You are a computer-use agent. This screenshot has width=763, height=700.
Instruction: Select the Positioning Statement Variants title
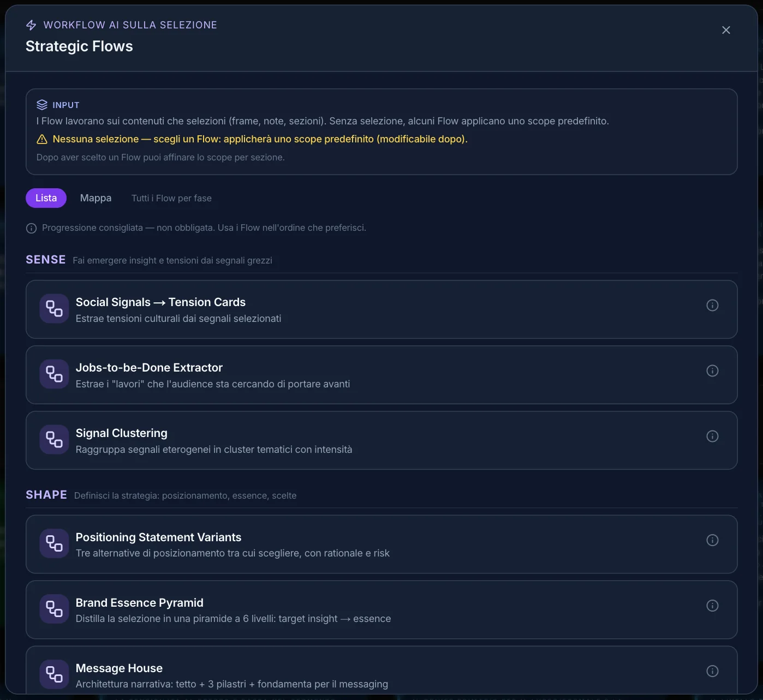pyautogui.click(x=158, y=537)
